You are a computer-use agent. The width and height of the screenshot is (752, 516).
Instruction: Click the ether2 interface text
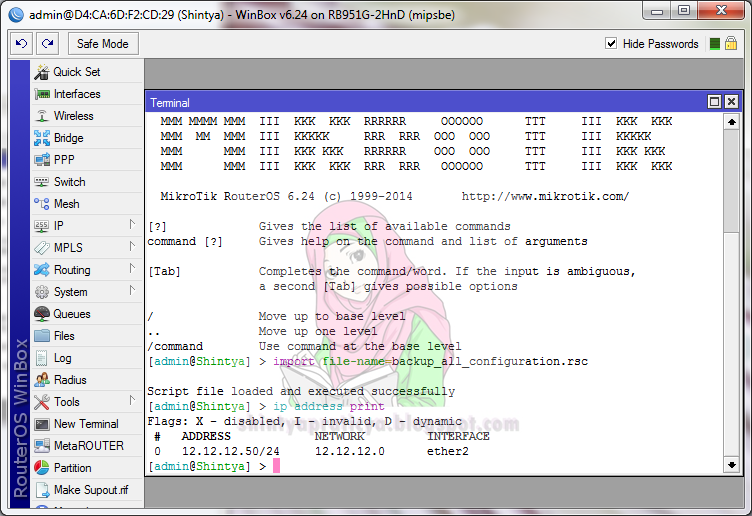pyautogui.click(x=447, y=451)
